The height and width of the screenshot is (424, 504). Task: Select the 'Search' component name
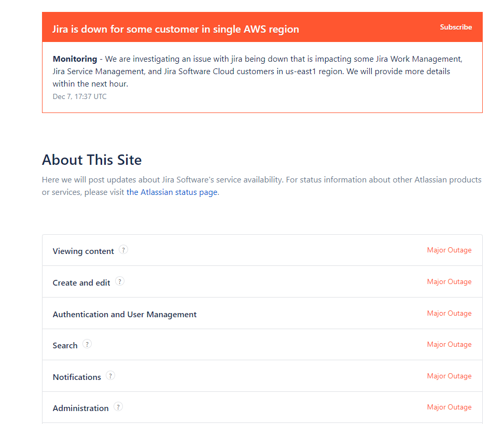click(x=65, y=346)
